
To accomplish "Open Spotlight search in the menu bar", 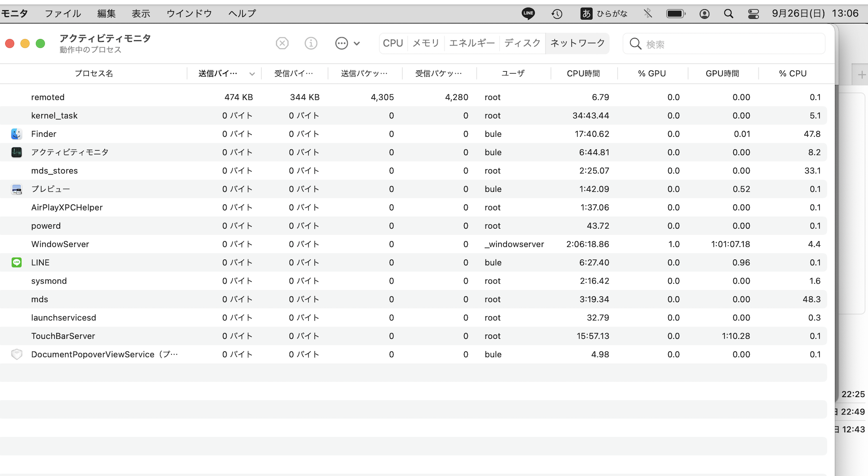I will tap(728, 14).
